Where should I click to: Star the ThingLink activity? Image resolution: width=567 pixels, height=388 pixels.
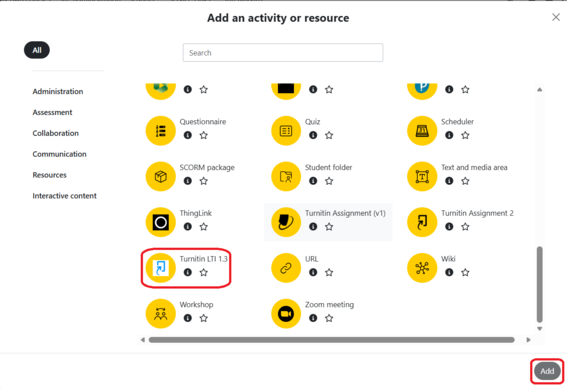click(204, 226)
